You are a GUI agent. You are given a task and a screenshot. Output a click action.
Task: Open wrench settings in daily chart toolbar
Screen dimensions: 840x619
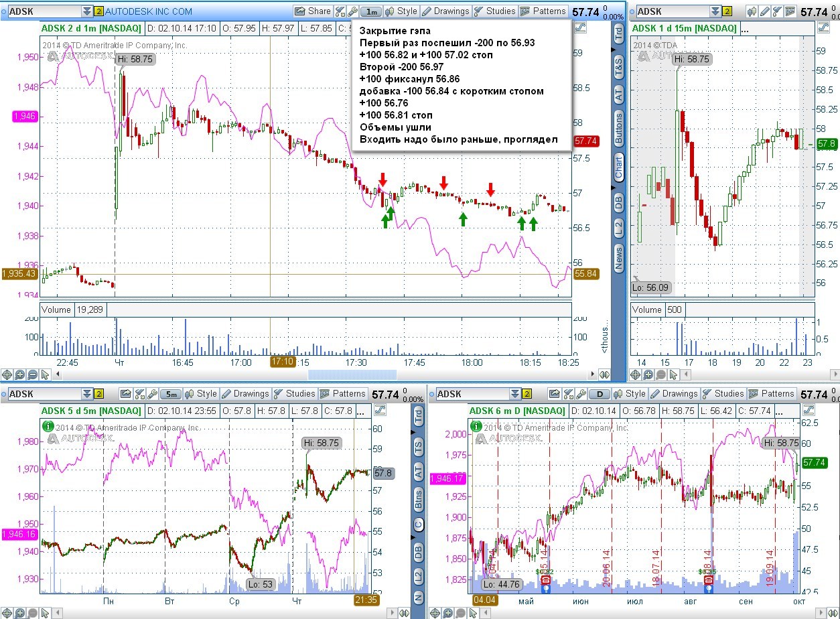click(581, 394)
